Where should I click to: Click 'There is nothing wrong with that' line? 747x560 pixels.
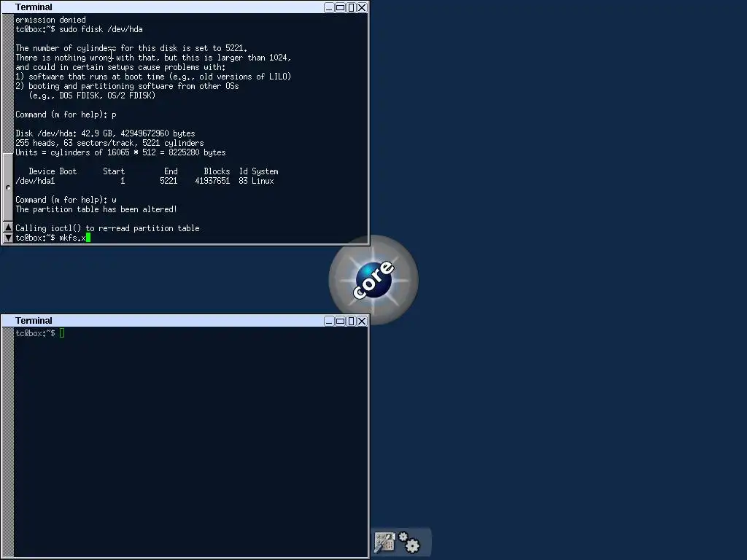pos(153,58)
